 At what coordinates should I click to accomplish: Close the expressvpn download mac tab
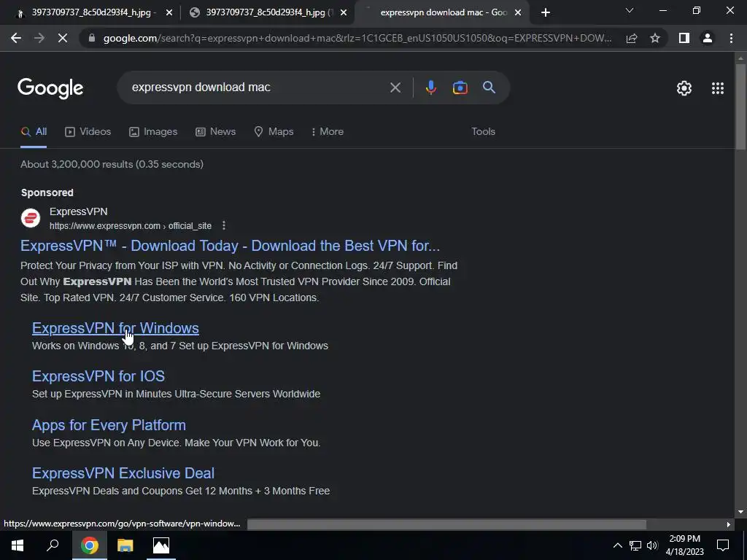pos(519,13)
